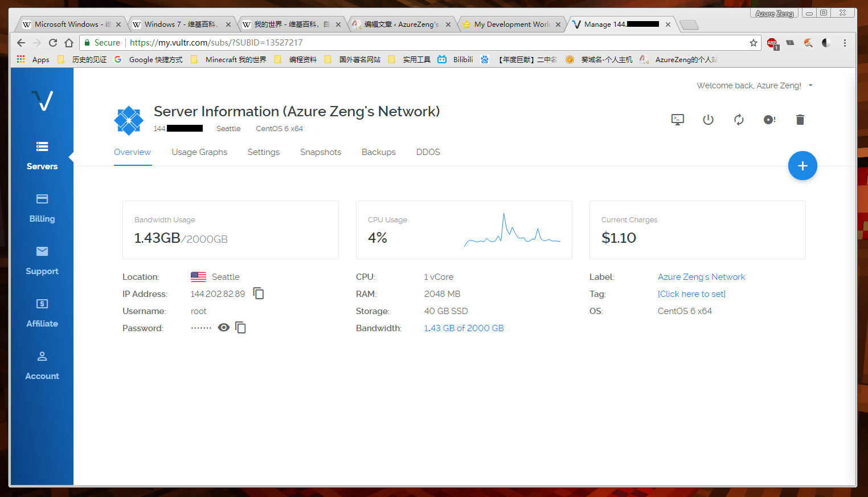
Task: Select the IP address 144.202.82.89 text
Action: (x=218, y=294)
